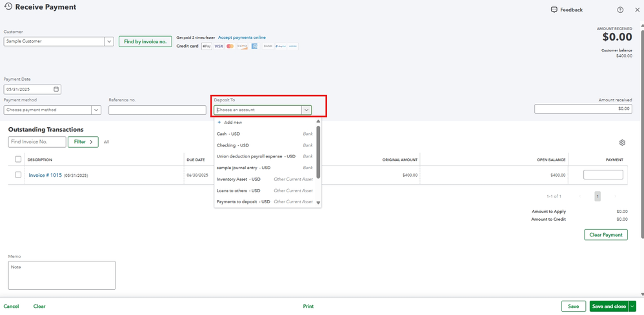Viewport: 644px width, 315px height.
Task: Focus the Reference no. input field
Action: (x=157, y=110)
